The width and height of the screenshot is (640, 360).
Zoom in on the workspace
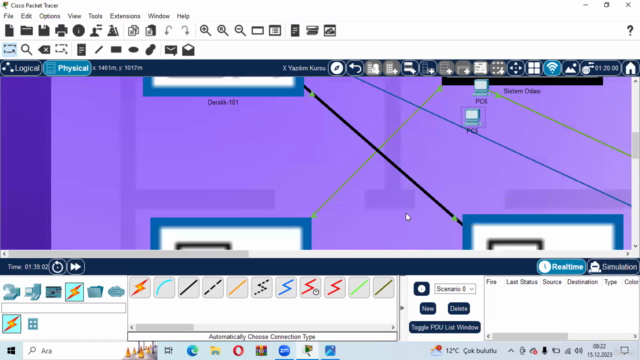point(205,31)
